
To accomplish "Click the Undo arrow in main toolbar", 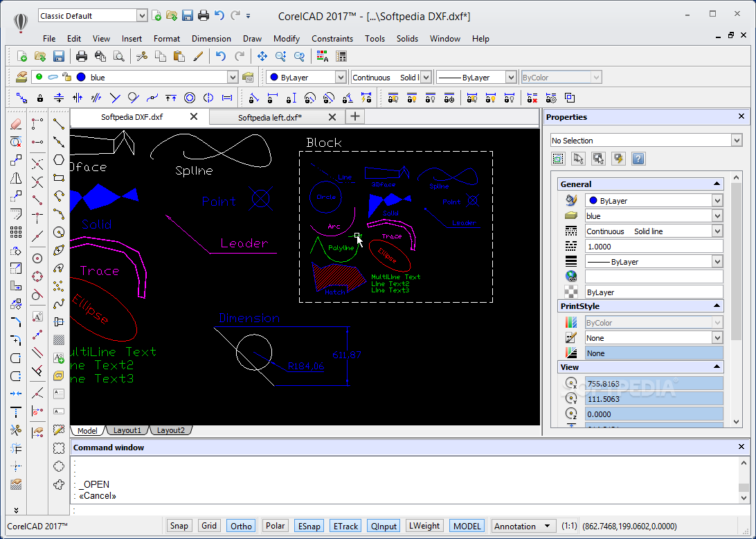I will tap(221, 56).
